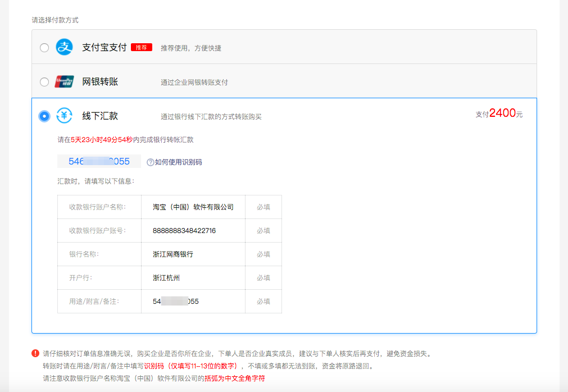Open the 如何使用识别码 help link
Image resolution: width=568 pixels, height=392 pixels.
coord(178,162)
